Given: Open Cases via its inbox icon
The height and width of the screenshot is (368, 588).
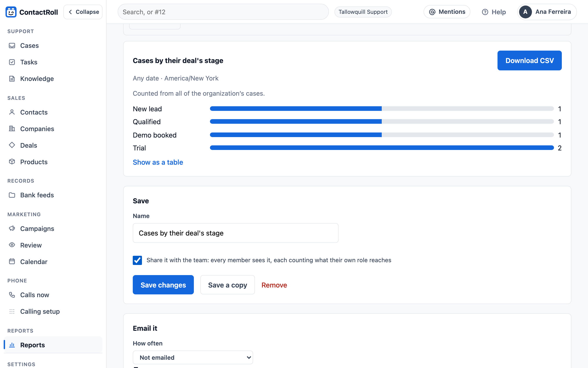Looking at the screenshot, I should 12,46.
